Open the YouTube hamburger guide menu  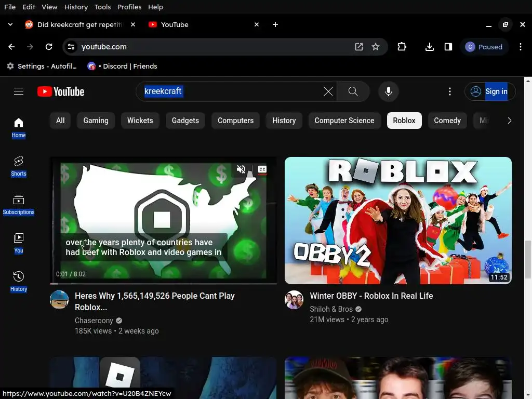pos(19,91)
